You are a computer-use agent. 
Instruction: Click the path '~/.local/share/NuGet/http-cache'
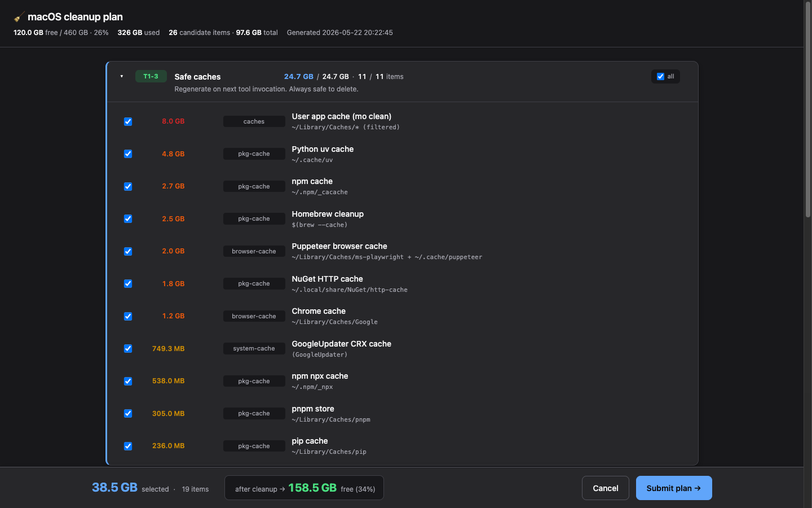(x=350, y=290)
